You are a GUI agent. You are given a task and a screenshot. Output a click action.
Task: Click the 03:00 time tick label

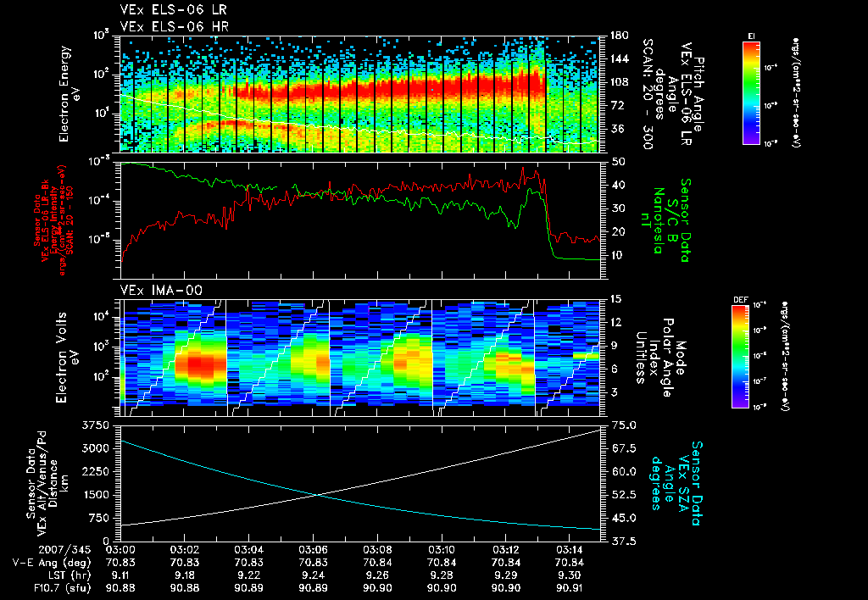tap(120, 550)
